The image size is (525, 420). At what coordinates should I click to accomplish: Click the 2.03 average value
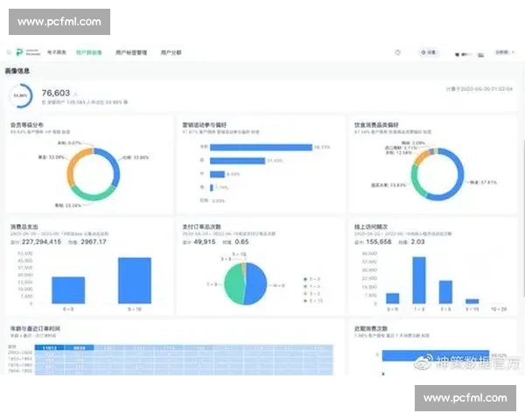point(417,241)
